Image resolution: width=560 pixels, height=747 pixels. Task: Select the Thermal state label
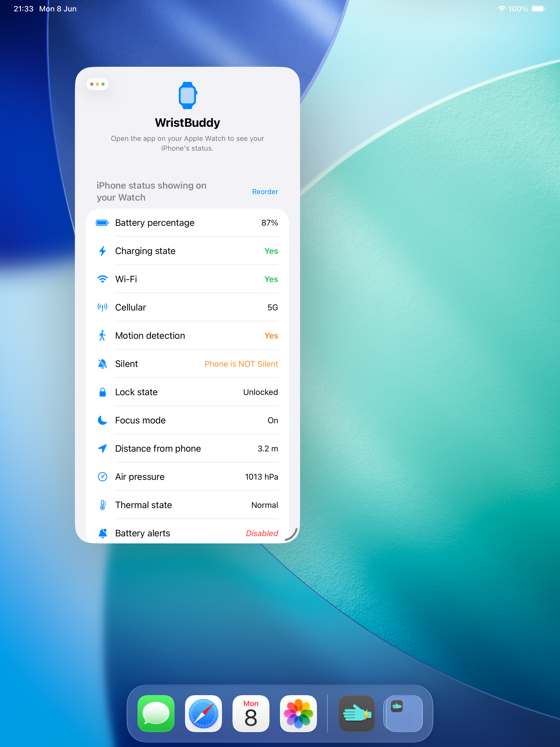[x=144, y=505]
